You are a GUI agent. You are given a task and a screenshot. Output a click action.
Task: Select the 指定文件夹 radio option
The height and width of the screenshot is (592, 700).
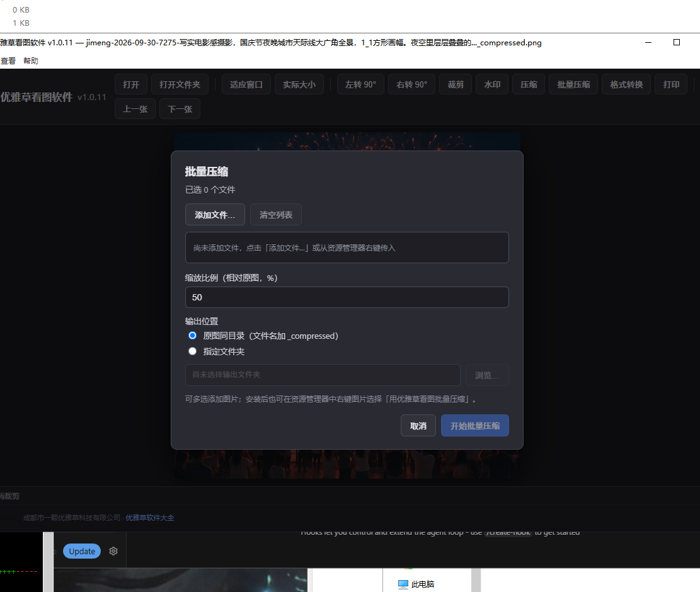[192, 351]
